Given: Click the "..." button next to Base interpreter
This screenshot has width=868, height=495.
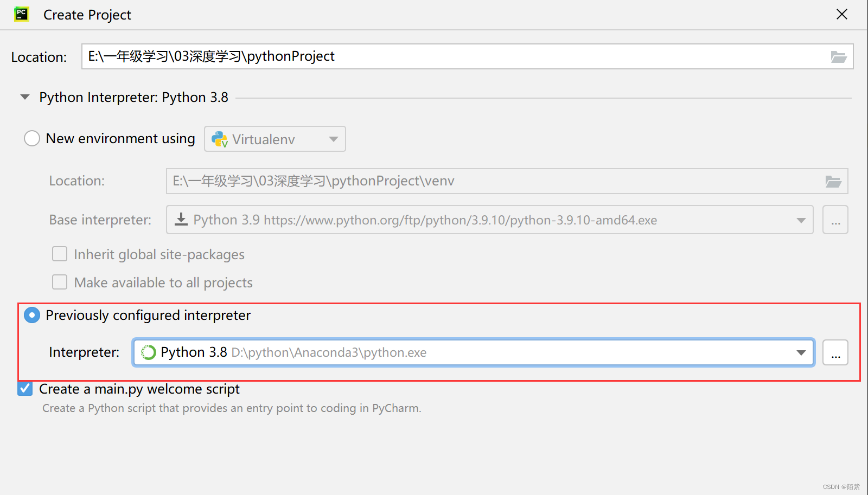Looking at the screenshot, I should (835, 220).
